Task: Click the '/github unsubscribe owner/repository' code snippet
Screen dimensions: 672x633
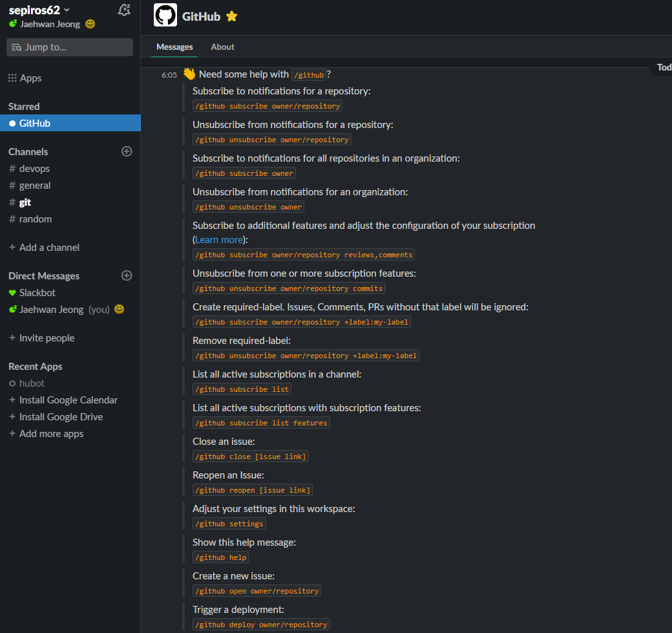Action: pos(272,140)
